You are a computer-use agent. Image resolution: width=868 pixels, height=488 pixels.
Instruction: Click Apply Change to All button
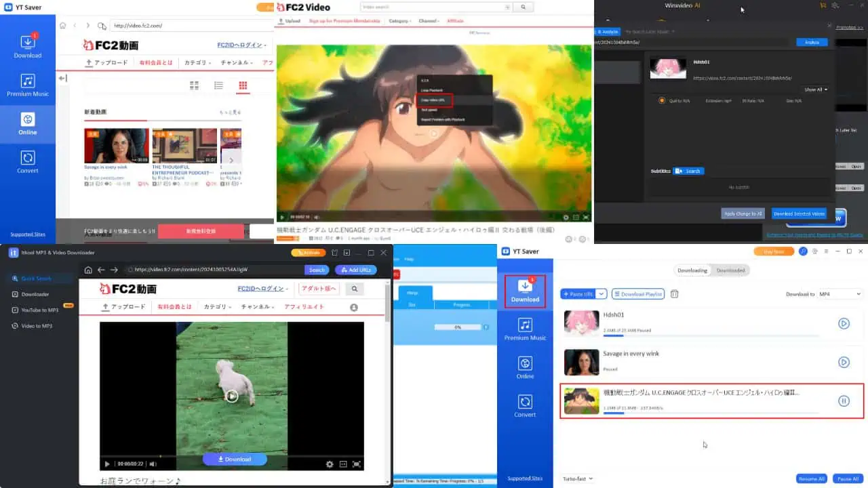pos(743,213)
